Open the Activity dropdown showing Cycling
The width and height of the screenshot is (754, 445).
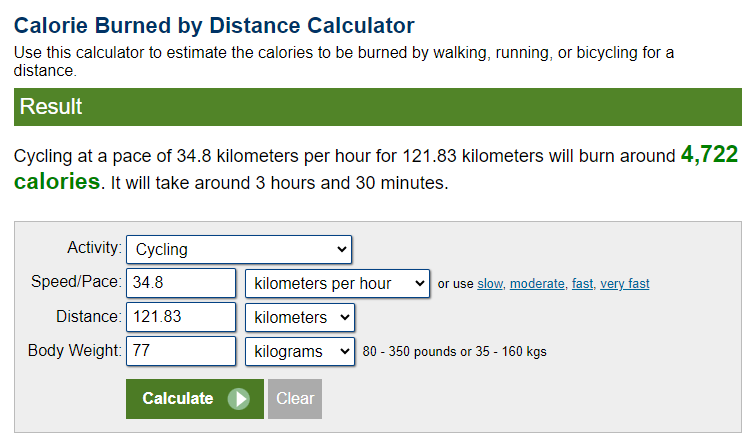239,249
